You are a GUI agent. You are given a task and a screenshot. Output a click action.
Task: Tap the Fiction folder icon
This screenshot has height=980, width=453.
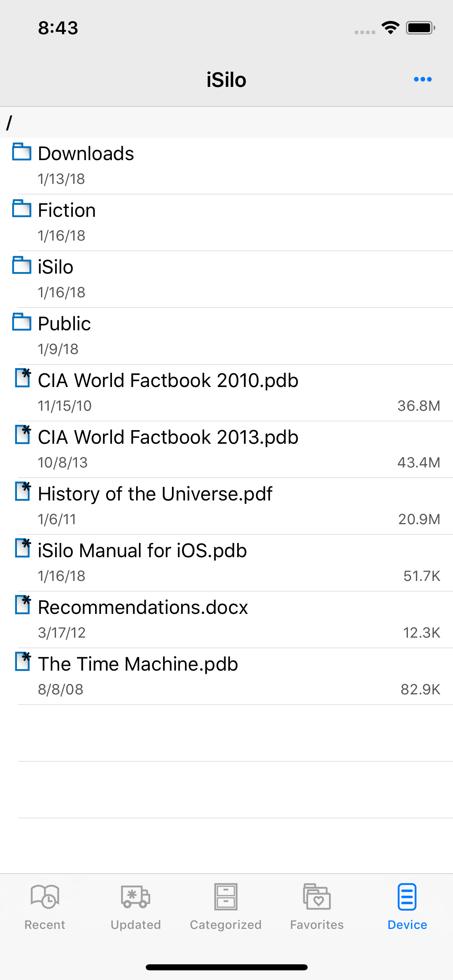click(x=22, y=209)
